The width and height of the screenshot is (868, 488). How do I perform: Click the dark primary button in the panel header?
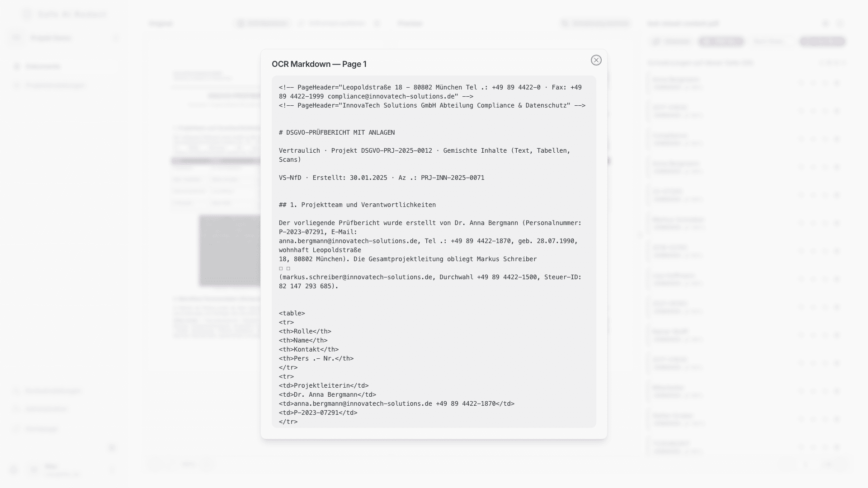(822, 41)
